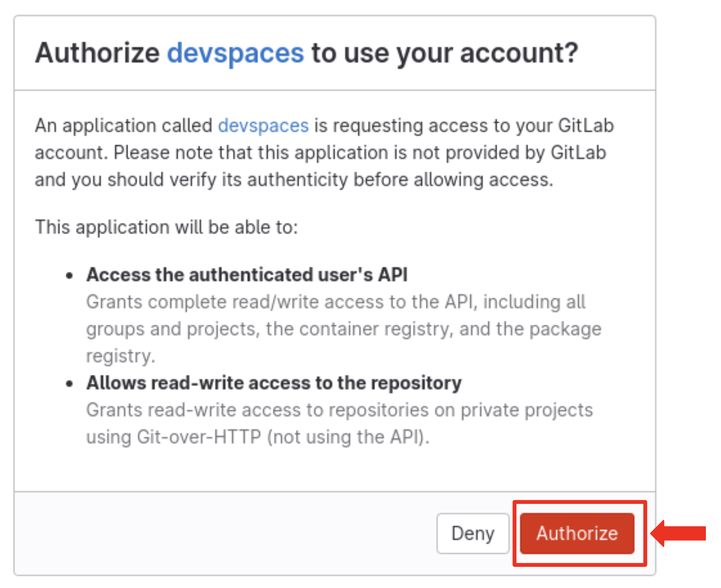Click "to use your account?" in the heading

point(444,53)
